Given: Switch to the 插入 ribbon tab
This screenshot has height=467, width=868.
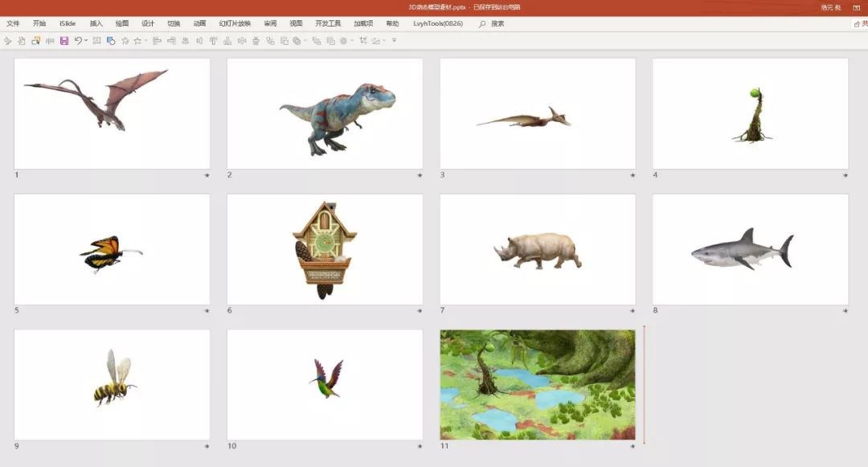Looking at the screenshot, I should coord(96,24).
